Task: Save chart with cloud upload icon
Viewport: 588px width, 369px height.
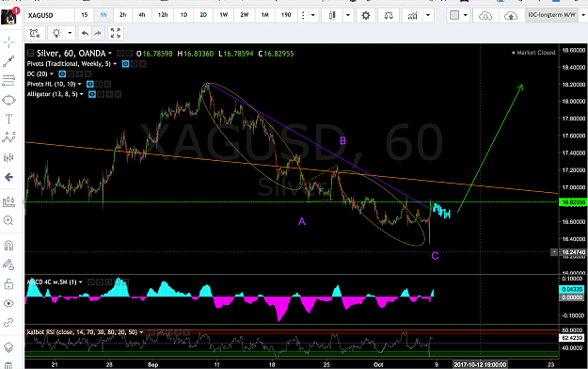Action: (x=511, y=15)
